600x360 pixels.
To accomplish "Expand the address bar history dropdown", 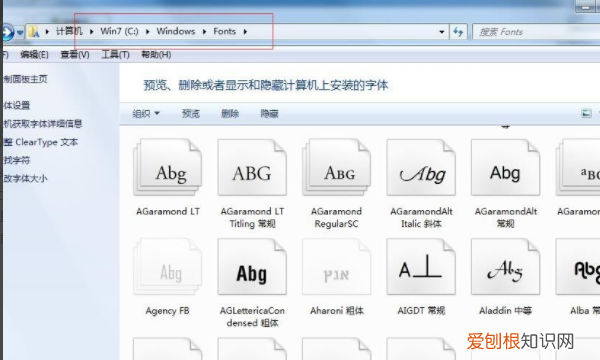I will tap(442, 32).
